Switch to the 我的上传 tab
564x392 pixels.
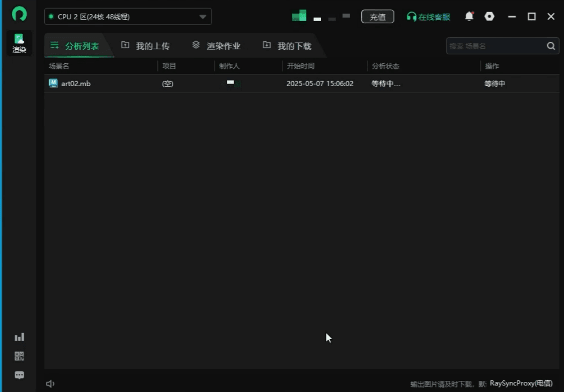tap(146, 45)
